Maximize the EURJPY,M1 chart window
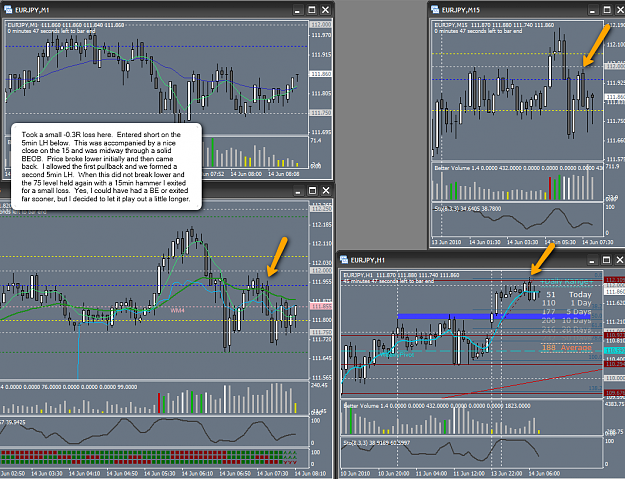 tap(312, 10)
